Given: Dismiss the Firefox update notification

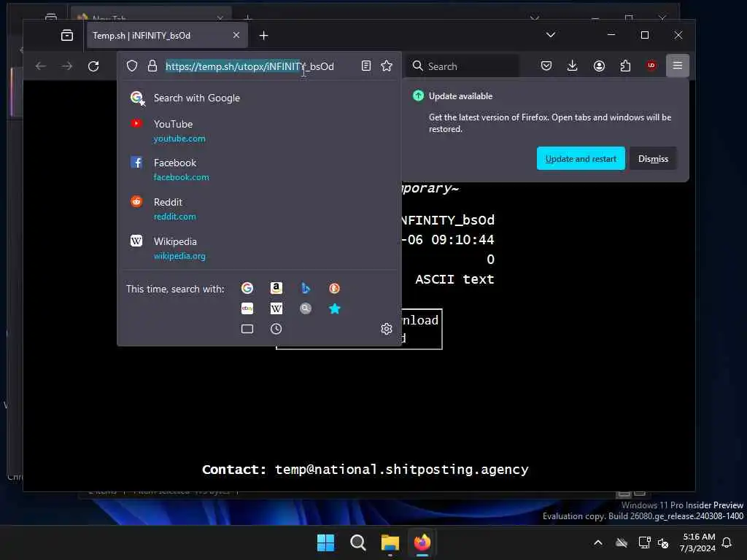Looking at the screenshot, I should tap(653, 158).
